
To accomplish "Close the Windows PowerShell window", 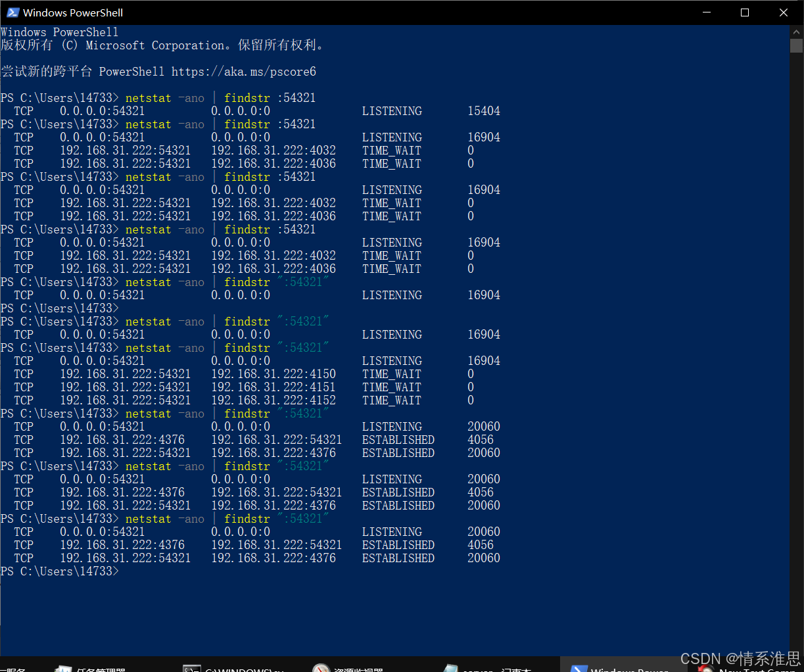I will click(x=784, y=12).
